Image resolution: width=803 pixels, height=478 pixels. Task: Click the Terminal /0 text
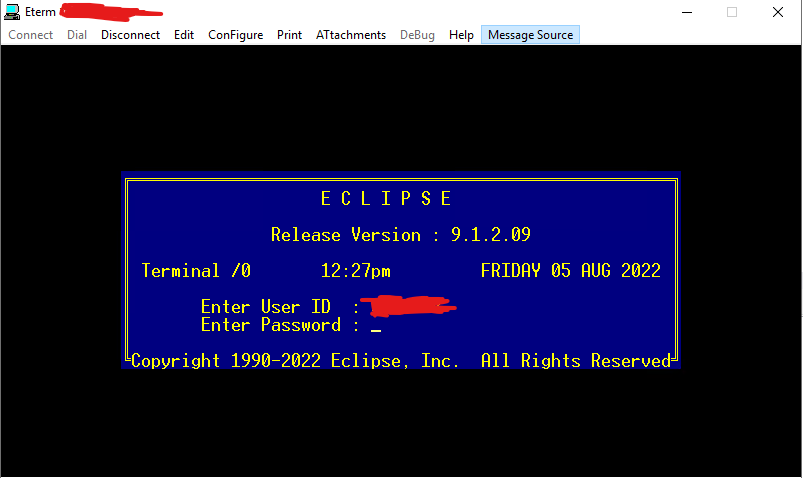pos(196,271)
